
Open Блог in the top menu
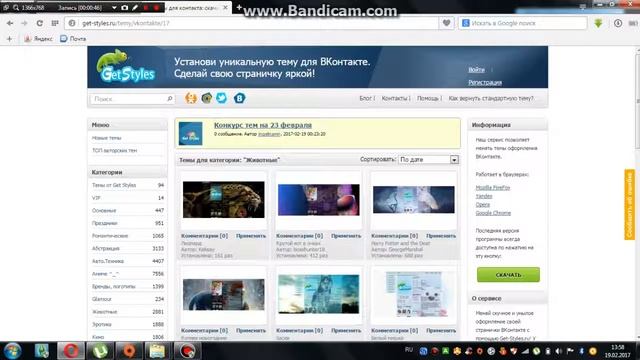(365, 98)
